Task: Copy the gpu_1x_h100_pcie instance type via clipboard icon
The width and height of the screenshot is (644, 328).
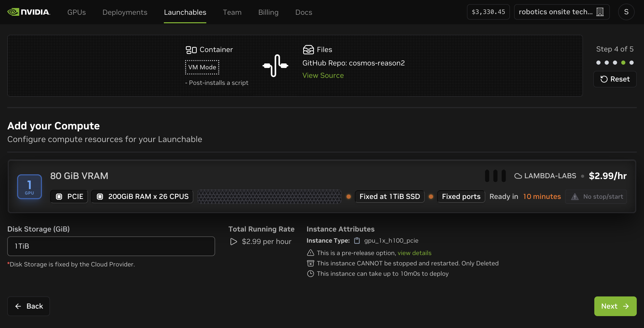Action: (357, 240)
